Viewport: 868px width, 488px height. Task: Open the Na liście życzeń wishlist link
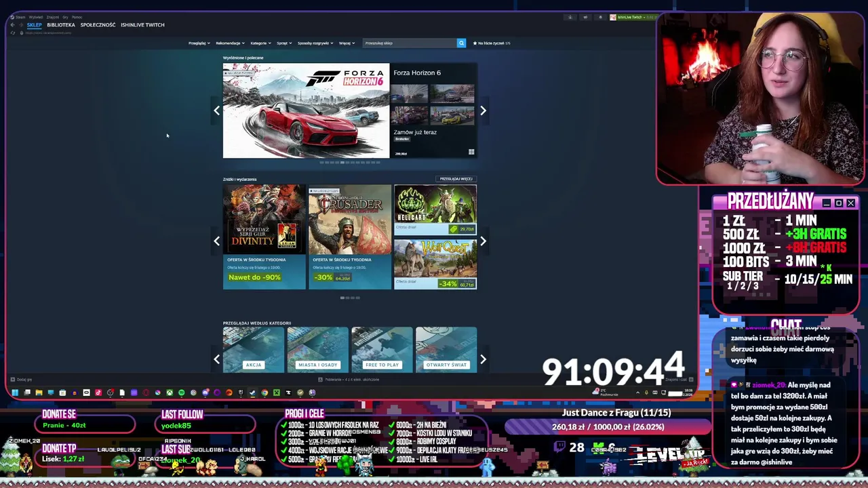[x=492, y=43]
